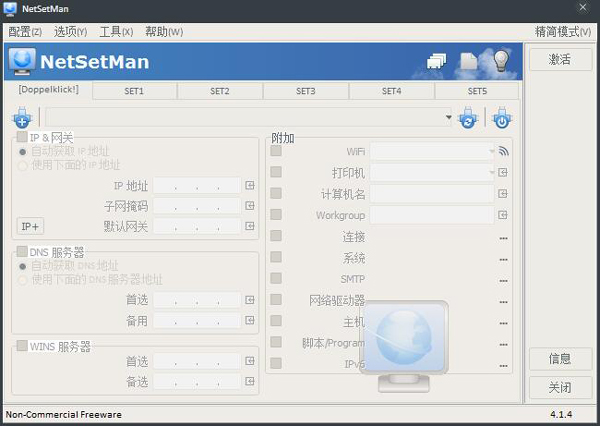The height and width of the screenshot is (426, 600).
Task: Click import icon next to DNS 首选 field
Action: [x=250, y=300]
